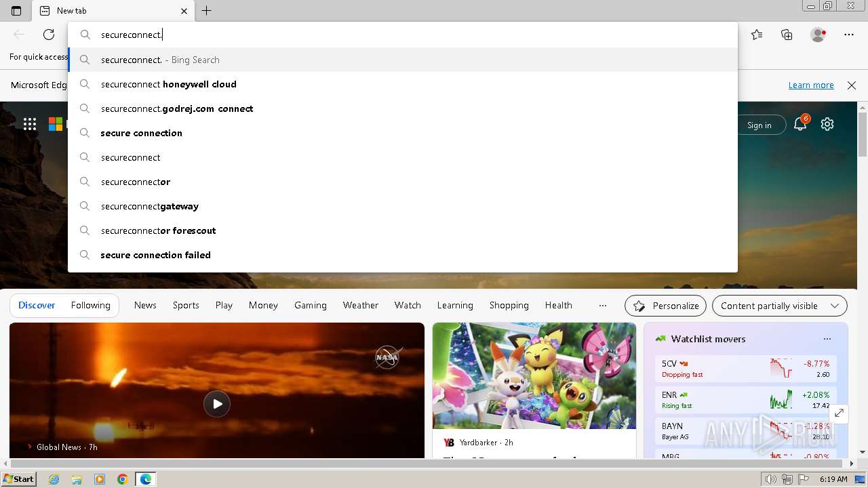
Task: Open the app launcher grid icon
Action: 30,124
